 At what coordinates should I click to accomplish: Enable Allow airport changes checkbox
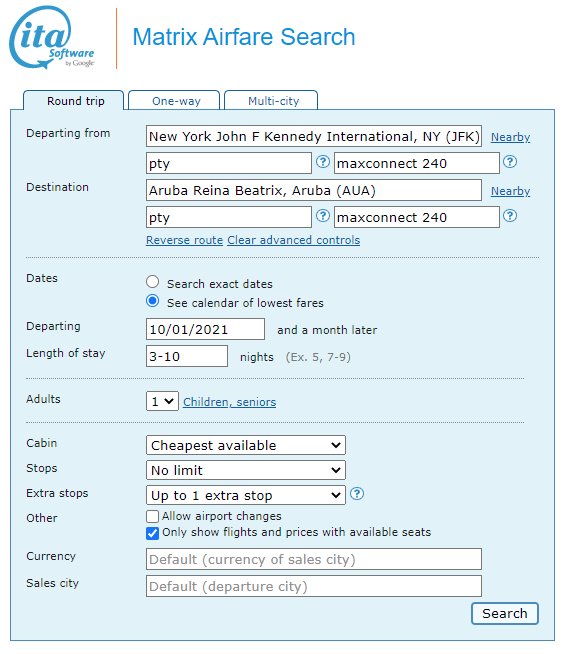click(x=153, y=516)
